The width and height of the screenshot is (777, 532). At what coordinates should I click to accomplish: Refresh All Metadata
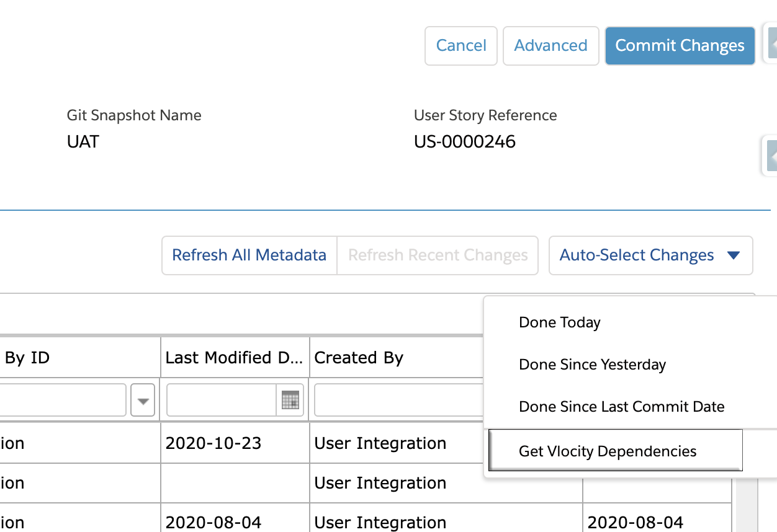pyautogui.click(x=249, y=255)
